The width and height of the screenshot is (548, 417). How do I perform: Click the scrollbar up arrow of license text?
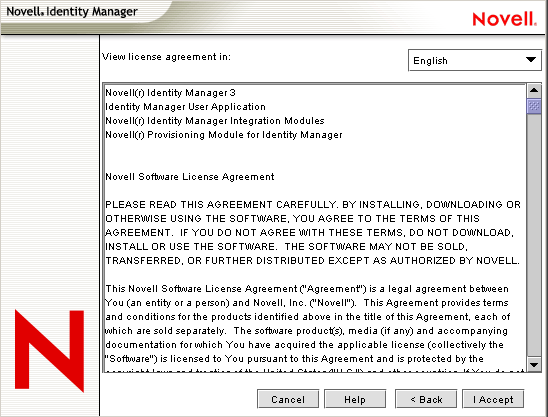pyautogui.click(x=534, y=91)
